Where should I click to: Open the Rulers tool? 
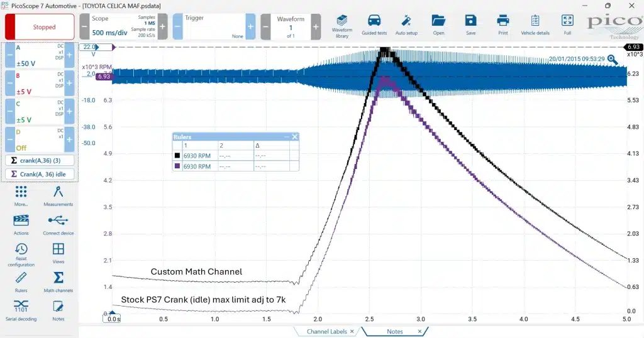point(21,282)
